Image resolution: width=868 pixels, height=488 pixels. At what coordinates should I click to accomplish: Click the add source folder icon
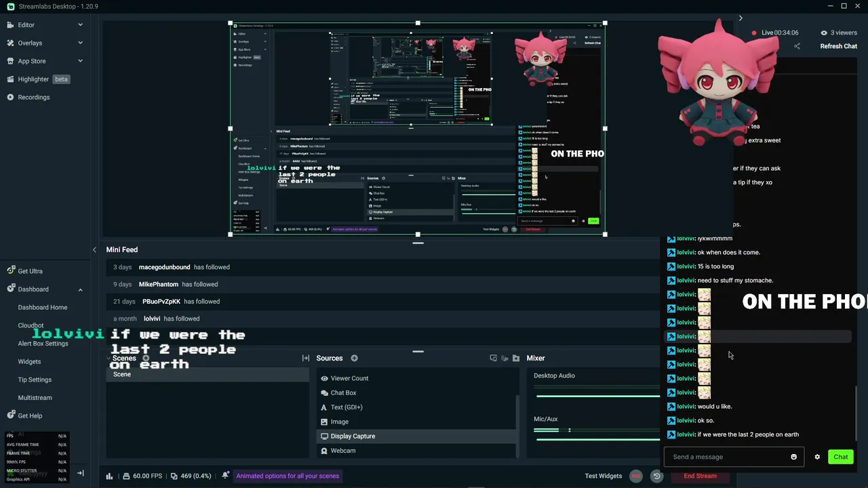516,358
